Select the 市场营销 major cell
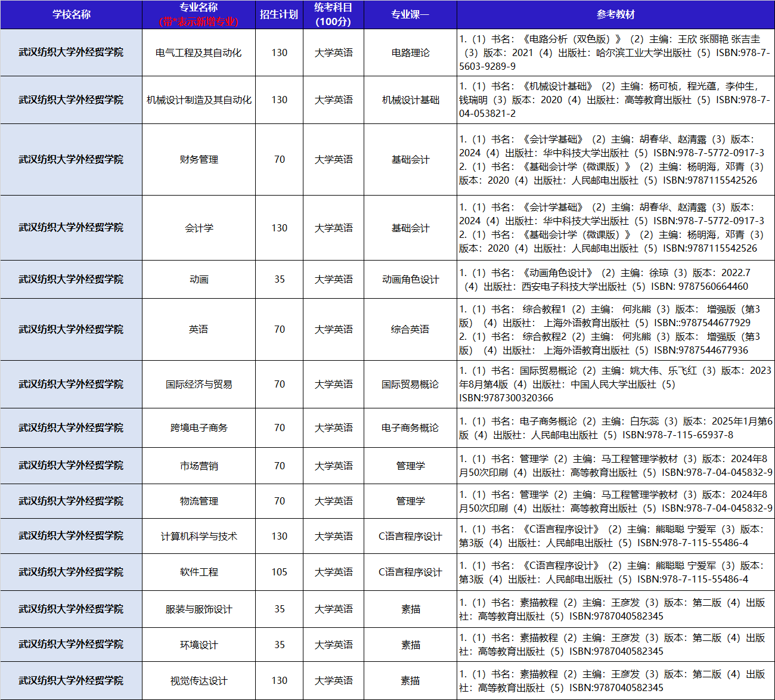Viewport: 775px width, 700px height. point(199,466)
